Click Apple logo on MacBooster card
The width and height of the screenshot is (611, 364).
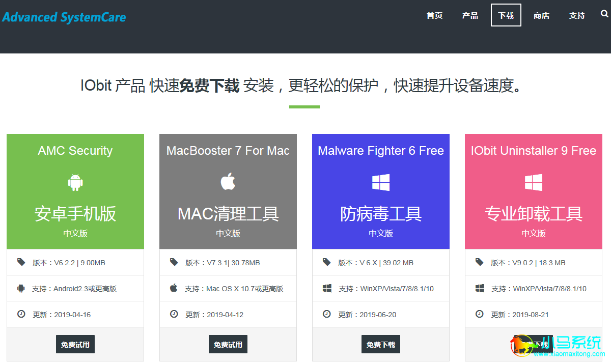pos(228,181)
